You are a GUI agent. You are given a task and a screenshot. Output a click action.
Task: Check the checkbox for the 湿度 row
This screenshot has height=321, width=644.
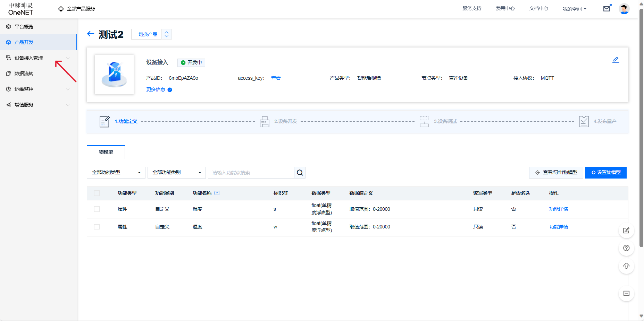(x=97, y=209)
